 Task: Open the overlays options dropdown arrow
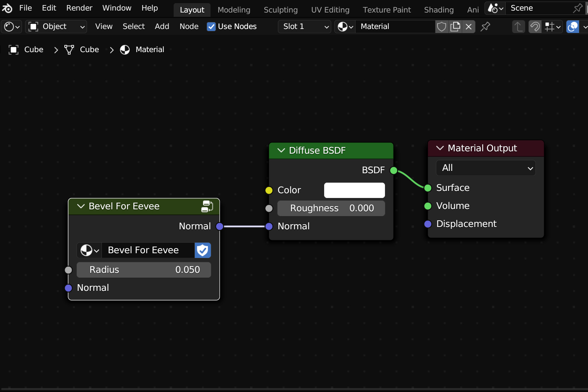[x=584, y=27]
